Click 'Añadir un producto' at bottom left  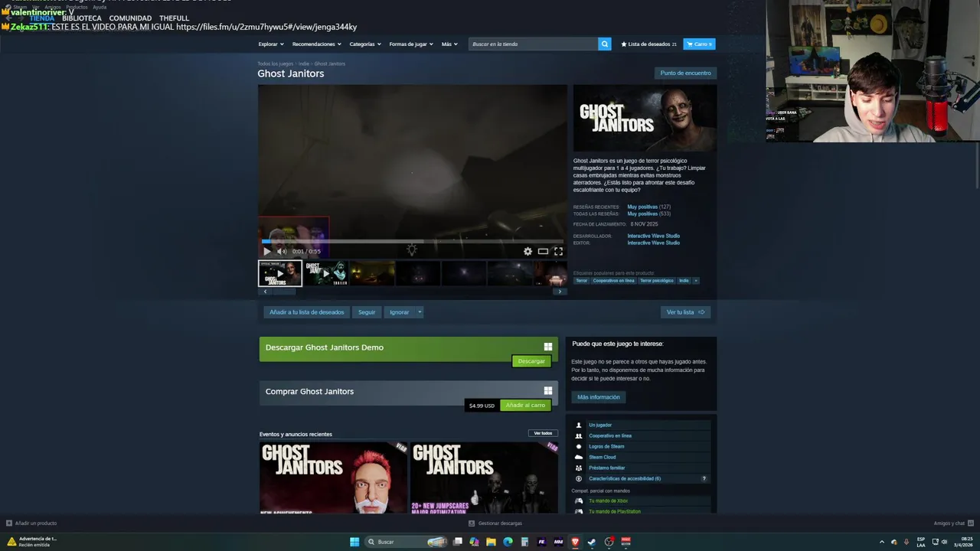[x=31, y=523]
